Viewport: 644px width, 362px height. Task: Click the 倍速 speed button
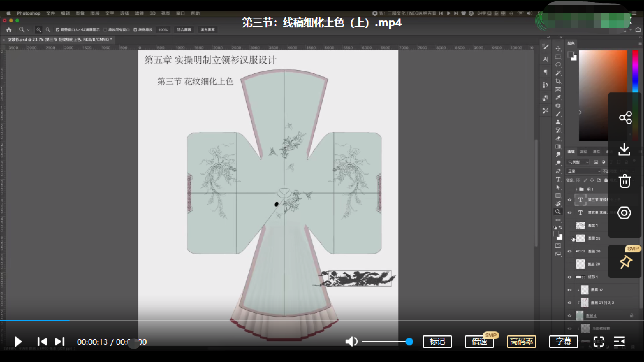(x=479, y=342)
